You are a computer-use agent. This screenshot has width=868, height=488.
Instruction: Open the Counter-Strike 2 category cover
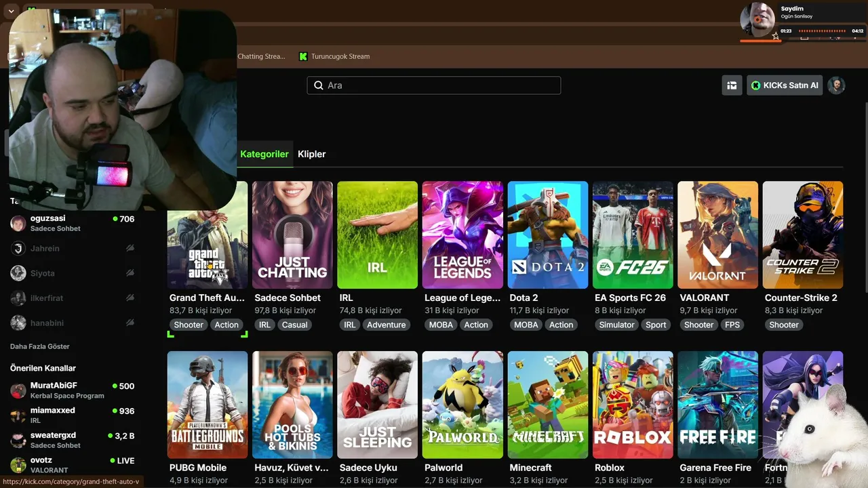(x=803, y=235)
